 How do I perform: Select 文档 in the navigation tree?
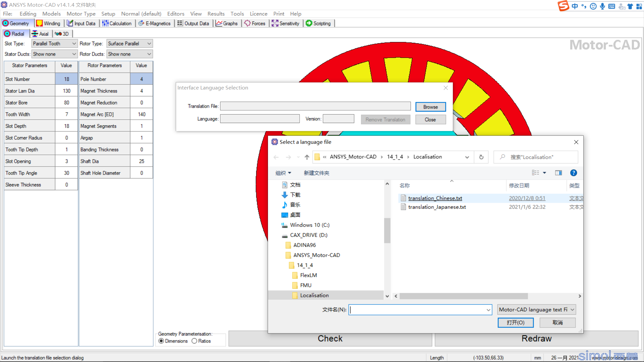click(x=295, y=185)
